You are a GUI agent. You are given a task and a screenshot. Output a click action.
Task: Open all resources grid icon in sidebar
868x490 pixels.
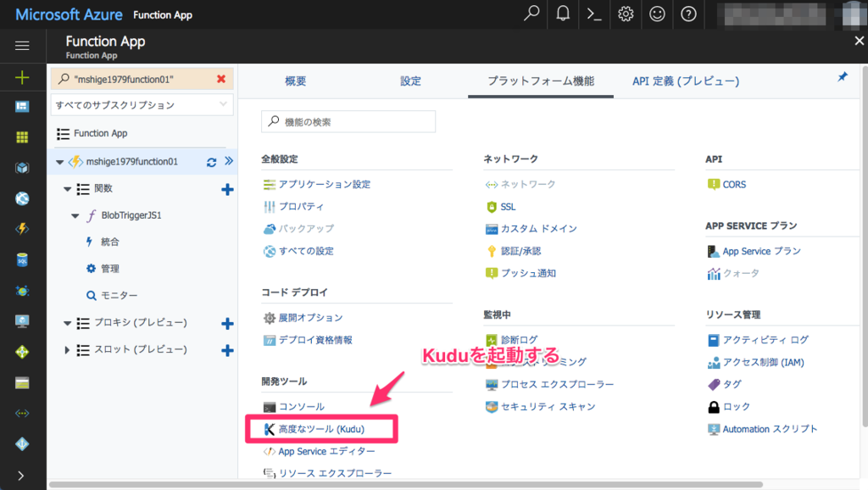(x=22, y=137)
